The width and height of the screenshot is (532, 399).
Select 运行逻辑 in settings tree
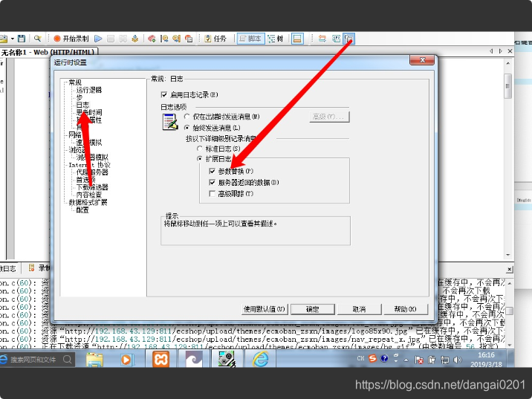pos(89,90)
